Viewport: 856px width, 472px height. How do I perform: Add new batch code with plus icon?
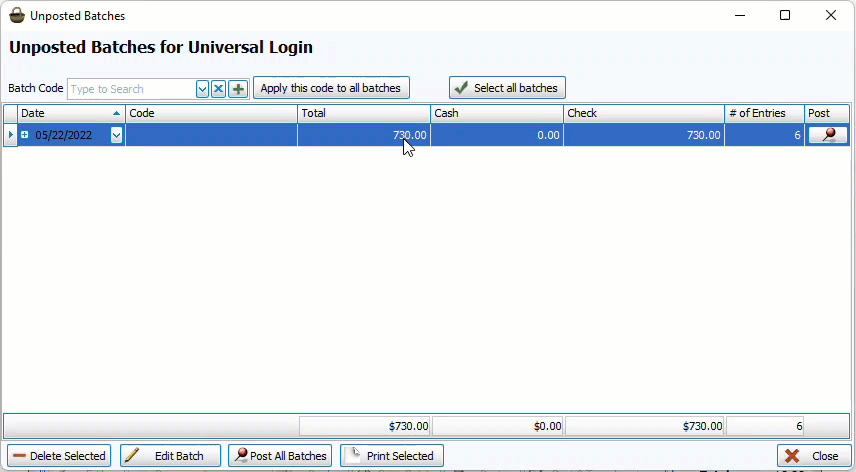[x=238, y=89]
